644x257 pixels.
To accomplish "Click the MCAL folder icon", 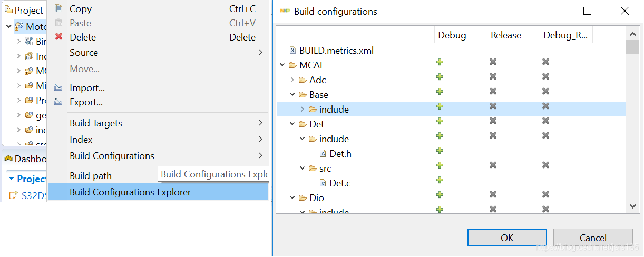I will click(x=292, y=65).
